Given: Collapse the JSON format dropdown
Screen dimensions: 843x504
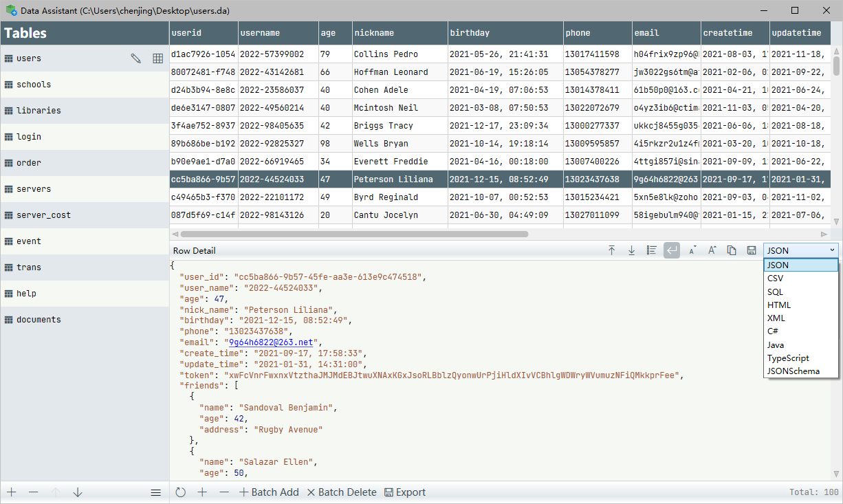Looking at the screenshot, I should point(801,250).
